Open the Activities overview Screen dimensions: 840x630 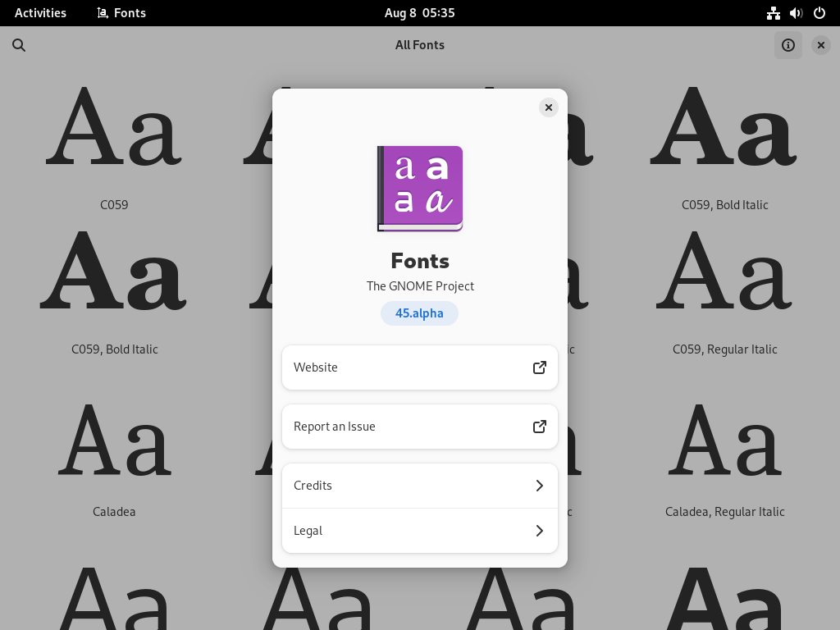coord(40,13)
